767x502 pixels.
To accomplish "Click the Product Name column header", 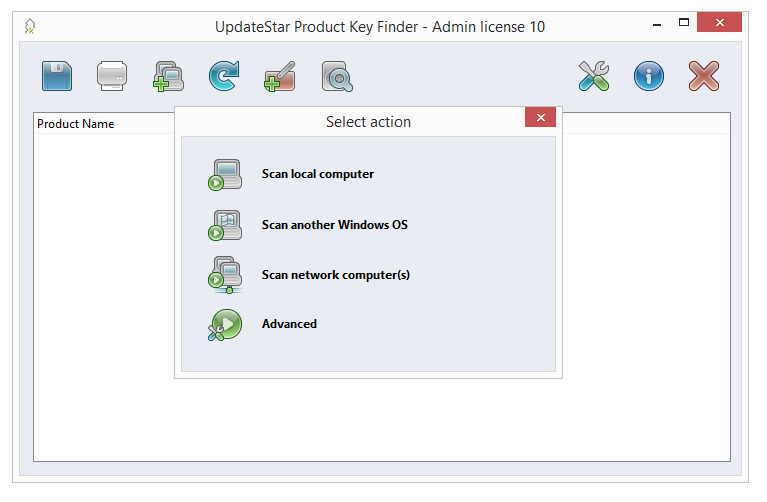I will 76,124.
